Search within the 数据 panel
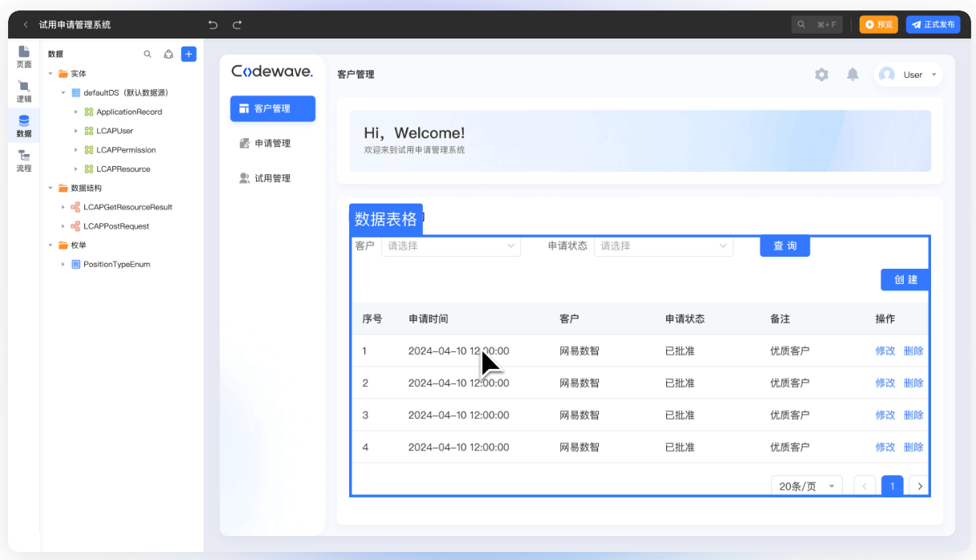Image resolution: width=976 pixels, height=560 pixels. (x=148, y=55)
